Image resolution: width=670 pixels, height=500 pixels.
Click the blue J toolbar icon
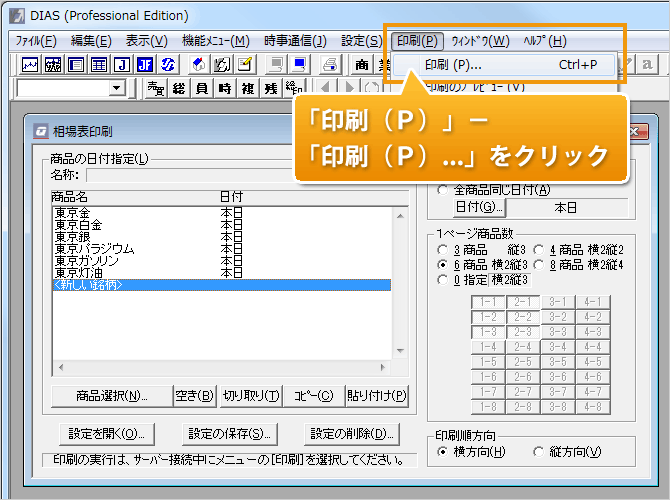(x=121, y=65)
